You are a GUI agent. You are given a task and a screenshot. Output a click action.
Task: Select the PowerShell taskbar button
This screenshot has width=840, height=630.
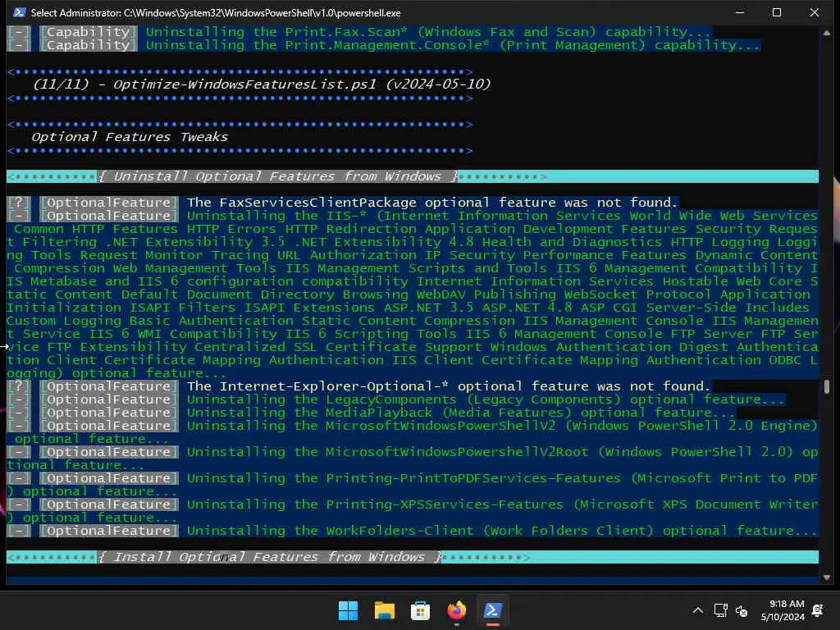coord(492,610)
